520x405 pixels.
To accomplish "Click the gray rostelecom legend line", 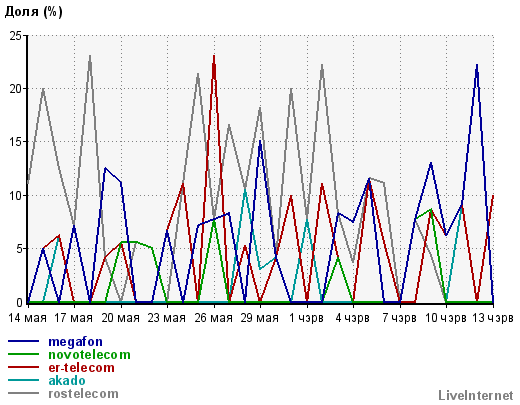I will [x=23, y=393].
